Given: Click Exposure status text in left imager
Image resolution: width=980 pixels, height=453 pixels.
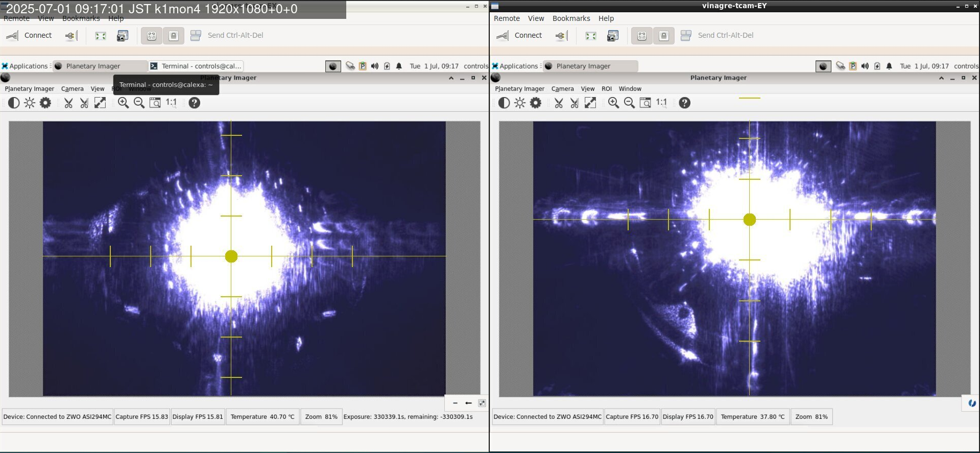Looking at the screenshot, I should (x=408, y=417).
